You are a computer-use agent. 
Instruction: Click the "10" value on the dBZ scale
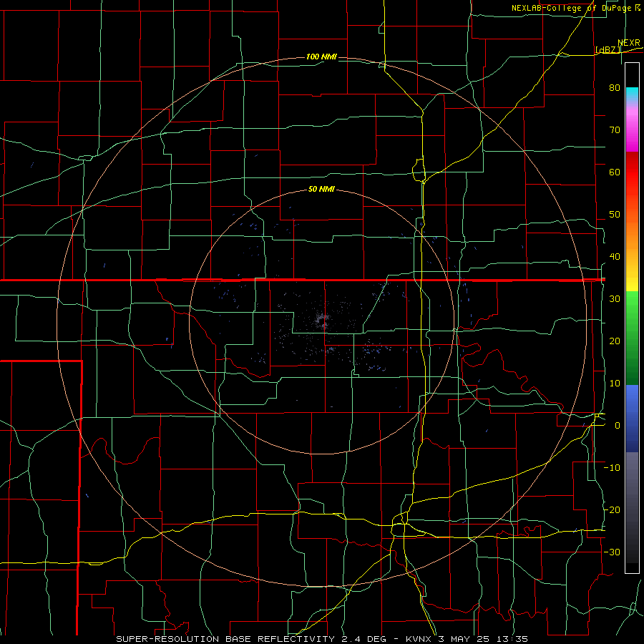pos(615,384)
